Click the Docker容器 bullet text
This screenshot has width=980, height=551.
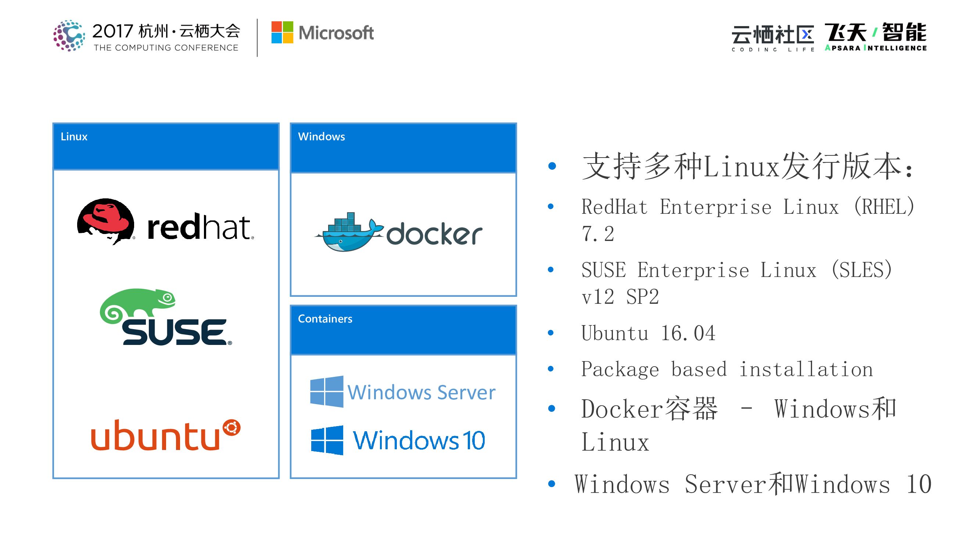point(738,425)
